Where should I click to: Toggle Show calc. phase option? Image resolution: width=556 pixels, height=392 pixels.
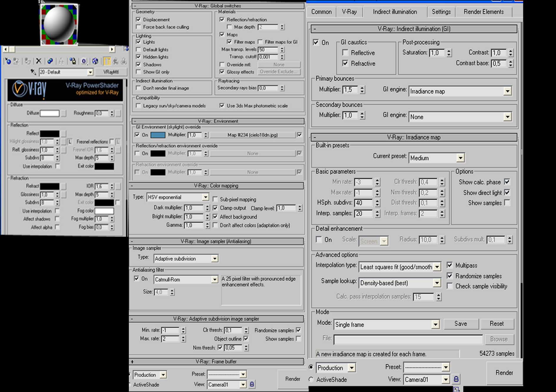point(507,182)
